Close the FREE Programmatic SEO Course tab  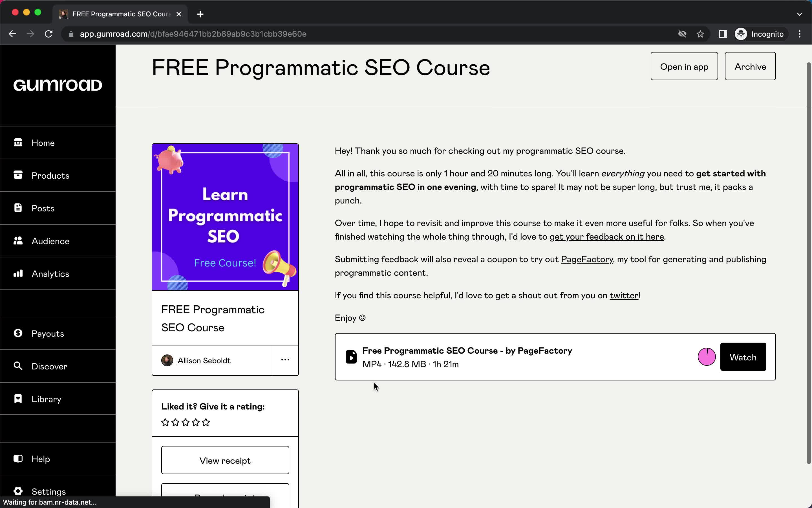coord(179,14)
